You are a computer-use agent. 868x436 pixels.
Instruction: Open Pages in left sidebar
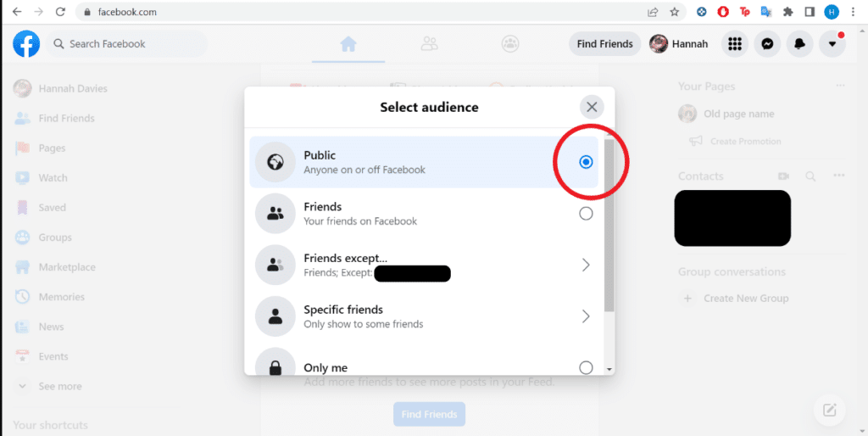tap(41, 148)
